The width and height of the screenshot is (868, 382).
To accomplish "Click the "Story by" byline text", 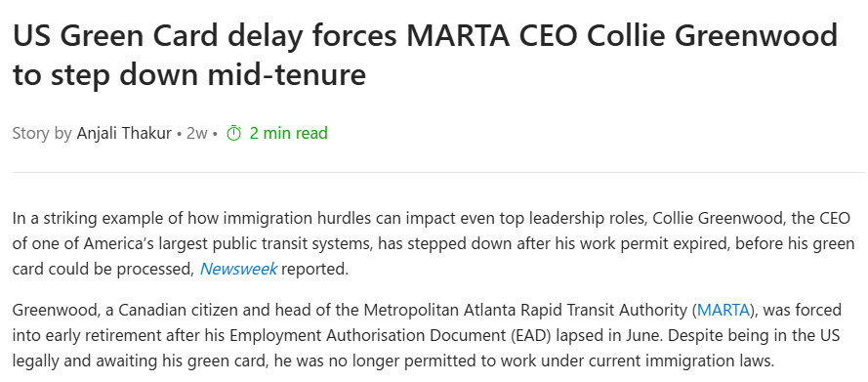I will point(42,134).
